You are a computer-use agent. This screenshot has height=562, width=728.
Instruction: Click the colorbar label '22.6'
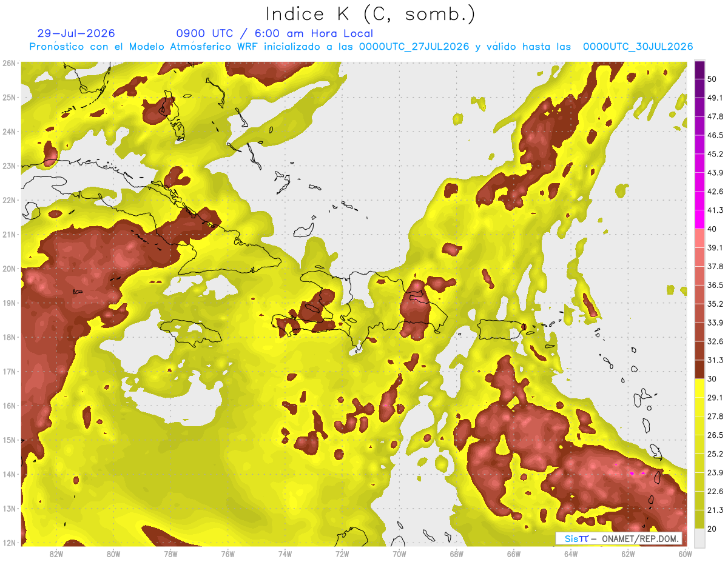pyautogui.click(x=715, y=491)
